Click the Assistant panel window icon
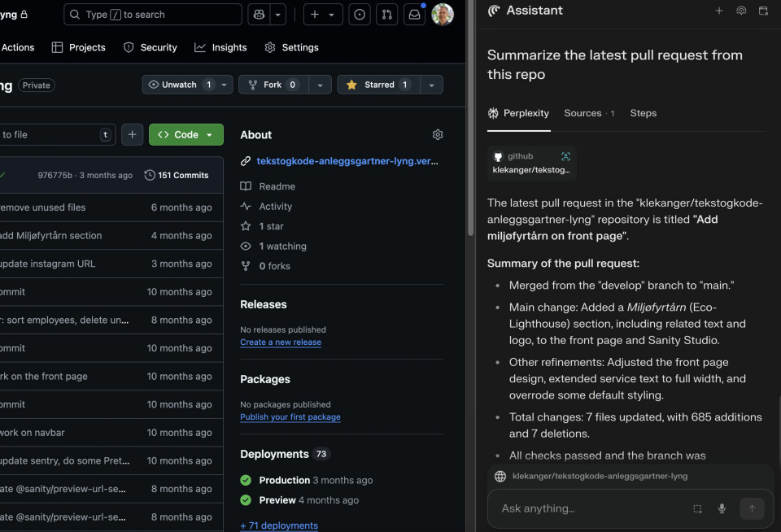Viewport: 781px width, 532px height. click(763, 11)
